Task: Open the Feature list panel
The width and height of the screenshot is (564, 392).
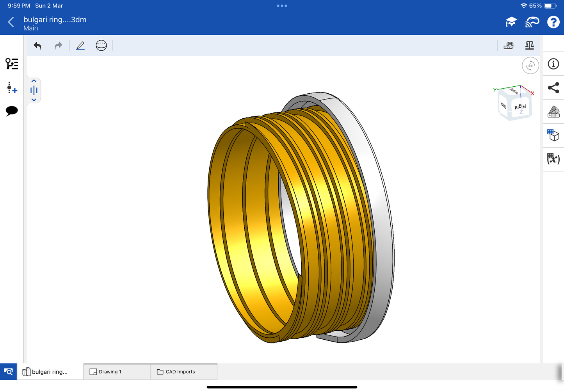Action: (12, 64)
